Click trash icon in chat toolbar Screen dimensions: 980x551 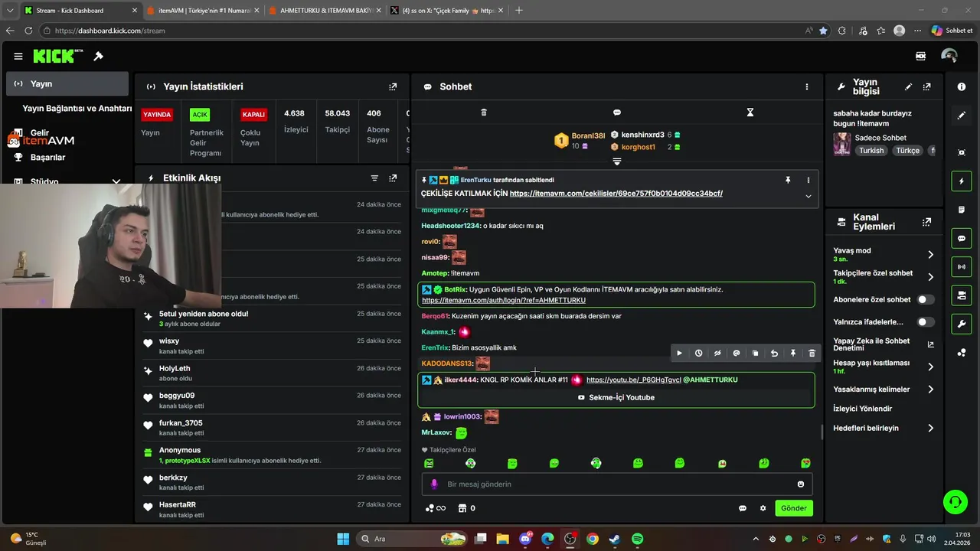point(484,112)
